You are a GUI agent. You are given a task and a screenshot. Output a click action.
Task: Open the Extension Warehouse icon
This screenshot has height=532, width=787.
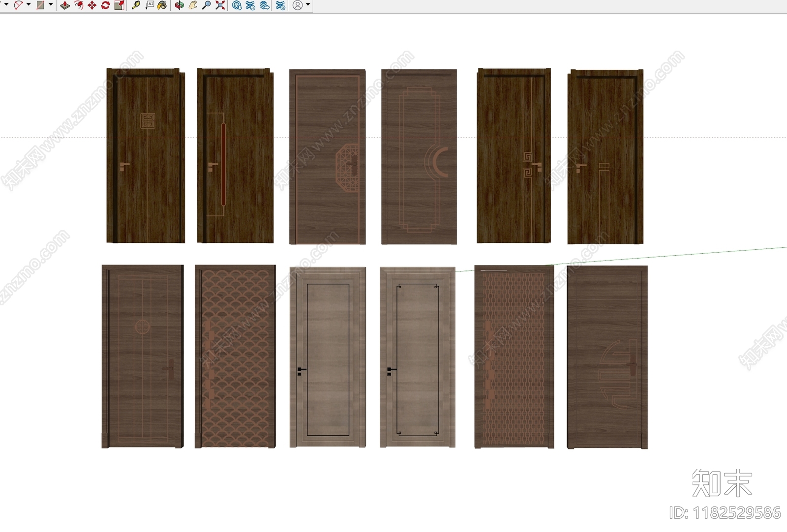coord(251,5)
